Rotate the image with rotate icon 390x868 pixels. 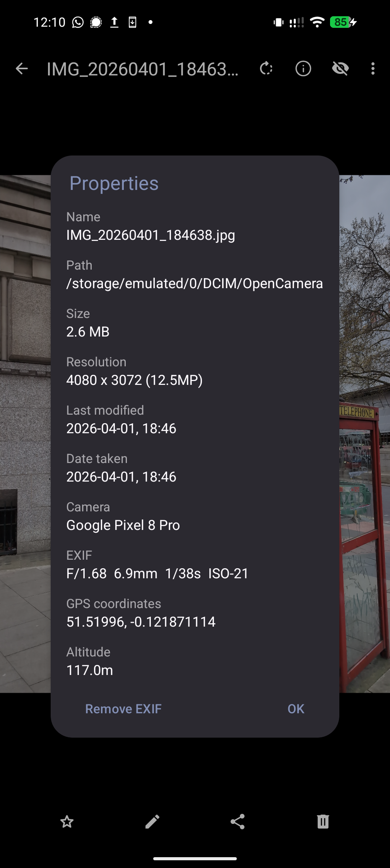coord(266,69)
